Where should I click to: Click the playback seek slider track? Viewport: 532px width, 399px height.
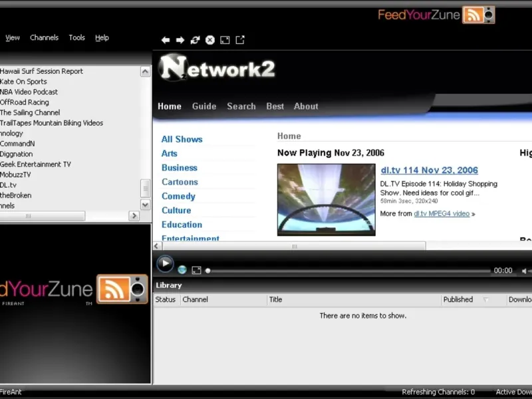tap(349, 271)
